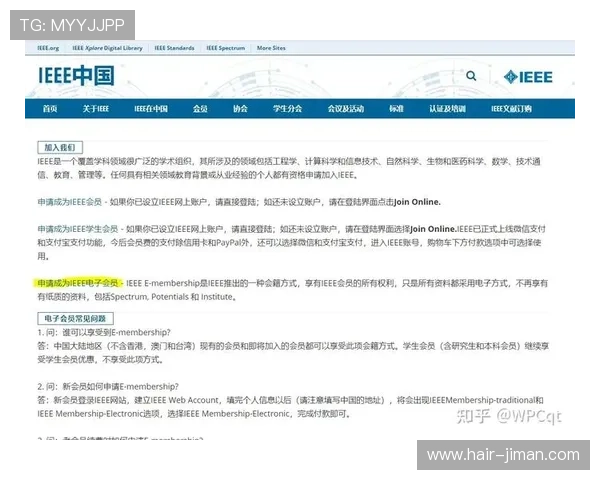The height and width of the screenshot is (480, 600).
Task: Open 学生分会 navigation item
Action: pyautogui.click(x=287, y=109)
